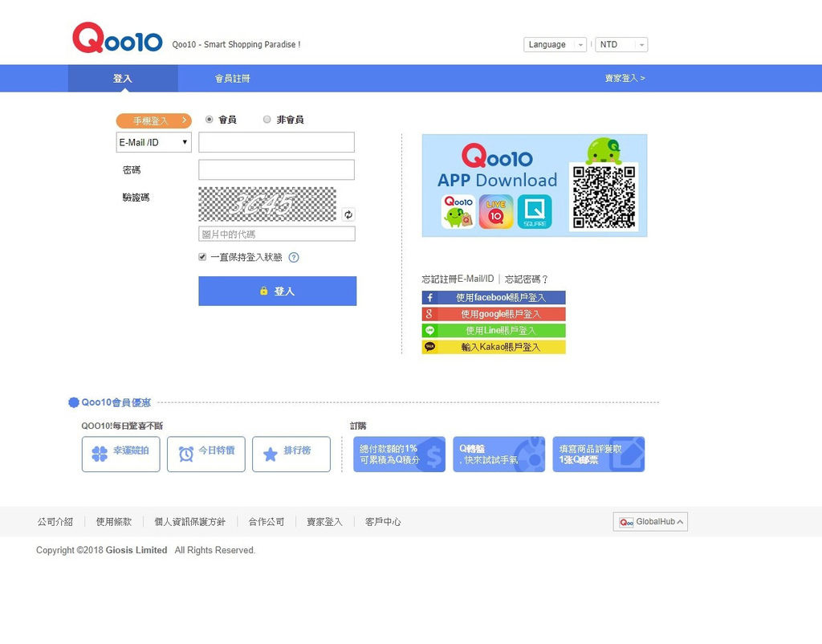The width and height of the screenshot is (822, 644).
Task: Open the 賣家登入 link in the blue bar
Action: pos(625,78)
